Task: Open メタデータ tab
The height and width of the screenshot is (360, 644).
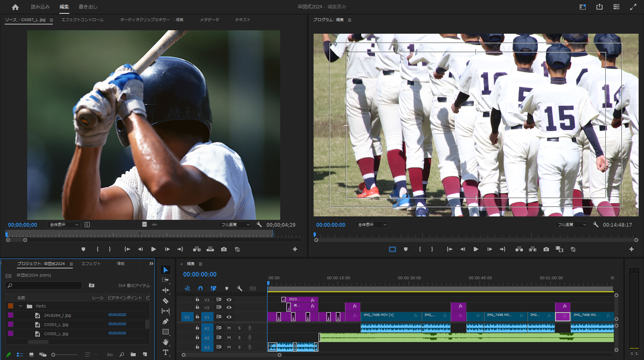Action: click(209, 20)
